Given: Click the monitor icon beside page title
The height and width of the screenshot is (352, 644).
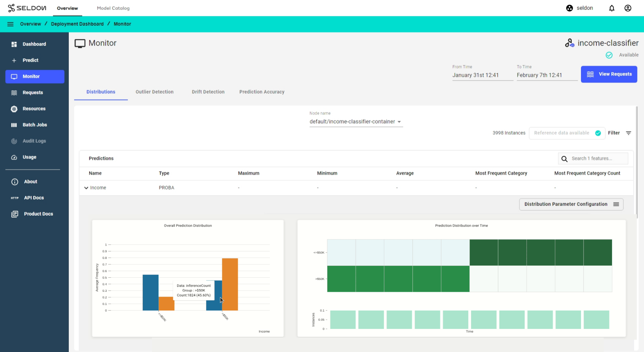Looking at the screenshot, I should [80, 44].
